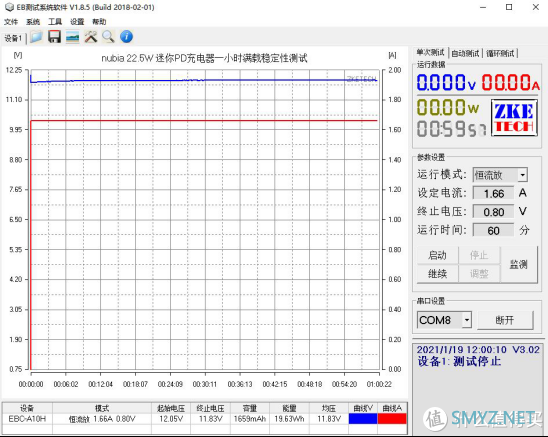Select the 设备1 device tab
Image resolution: width=548 pixels, height=437 pixels.
(x=13, y=38)
